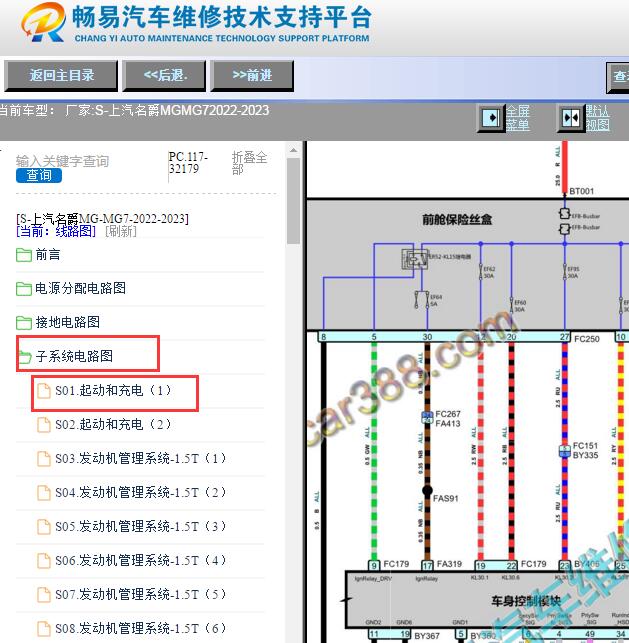Click document icon of S03 item

click(x=43, y=458)
